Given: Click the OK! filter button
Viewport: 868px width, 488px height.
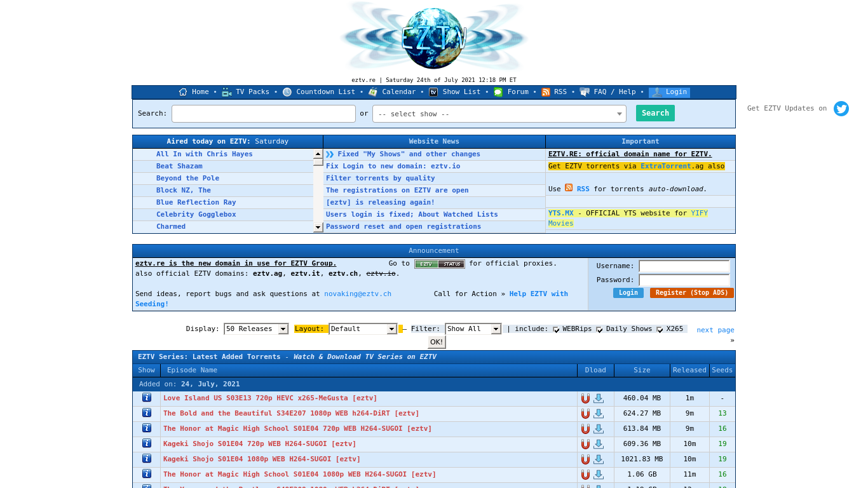Looking at the screenshot, I should tap(437, 342).
